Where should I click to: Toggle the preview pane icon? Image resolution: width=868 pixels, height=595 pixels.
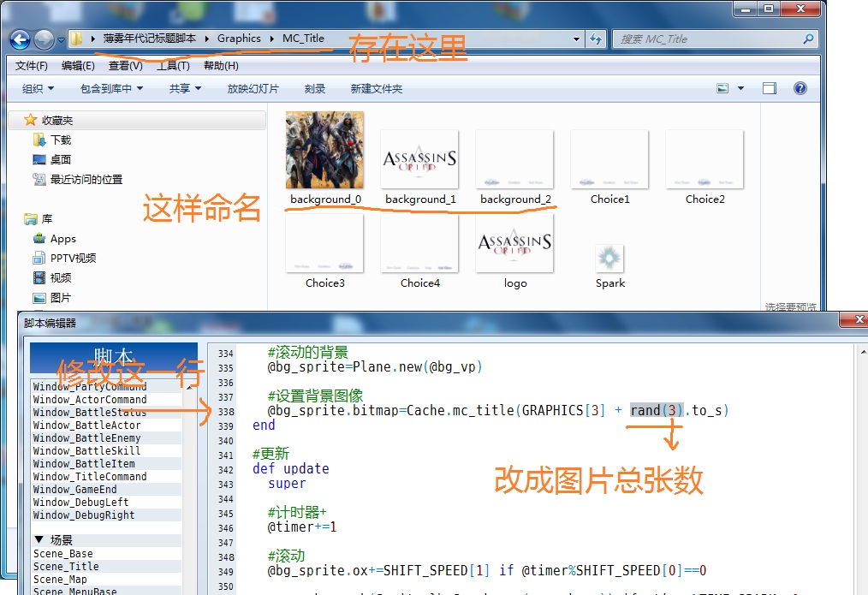tap(770, 88)
